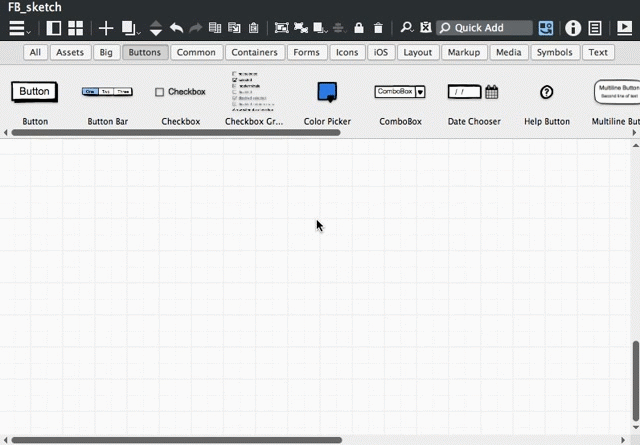
Task: Ungroup the selected controls
Action: click(301, 28)
